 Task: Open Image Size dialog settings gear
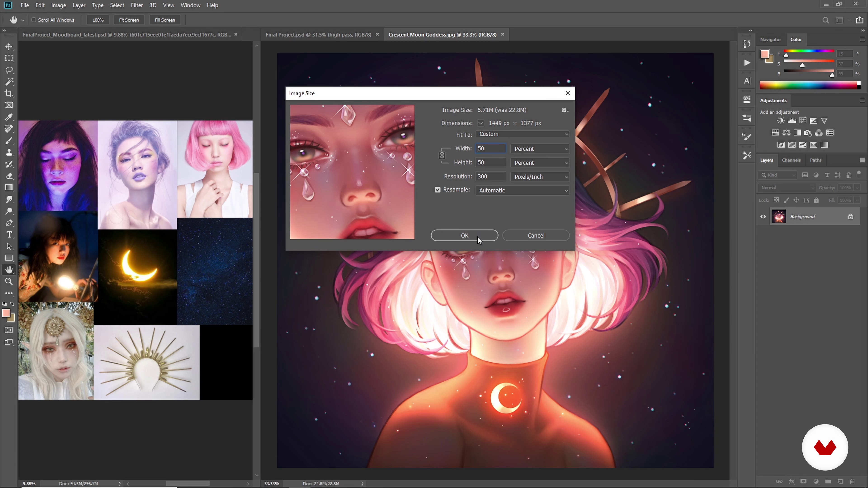565,110
